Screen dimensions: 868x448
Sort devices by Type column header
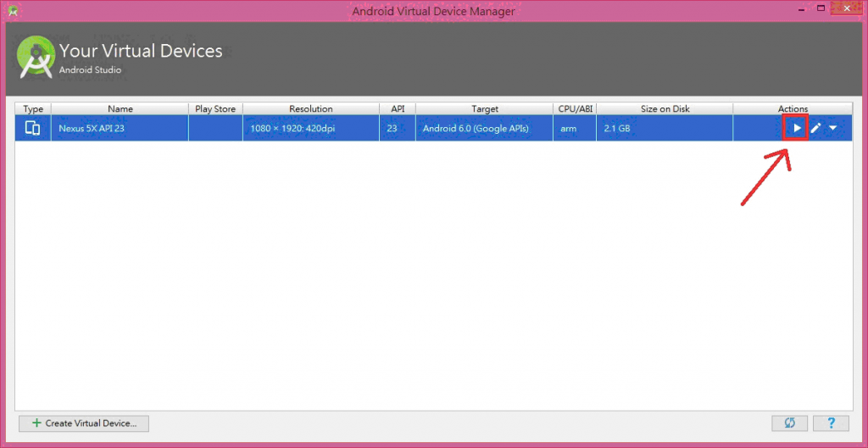33,109
